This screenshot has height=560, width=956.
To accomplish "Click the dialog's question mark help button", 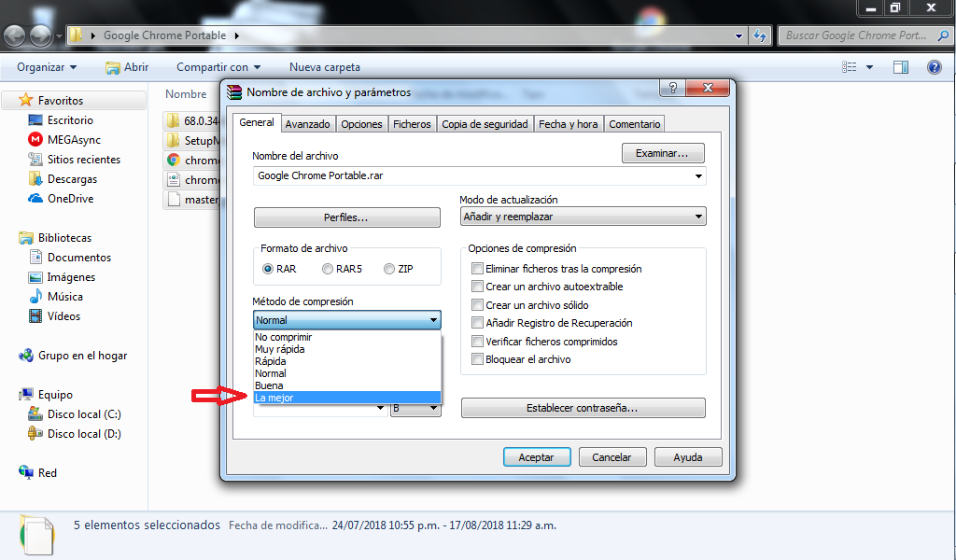I will pos(672,88).
